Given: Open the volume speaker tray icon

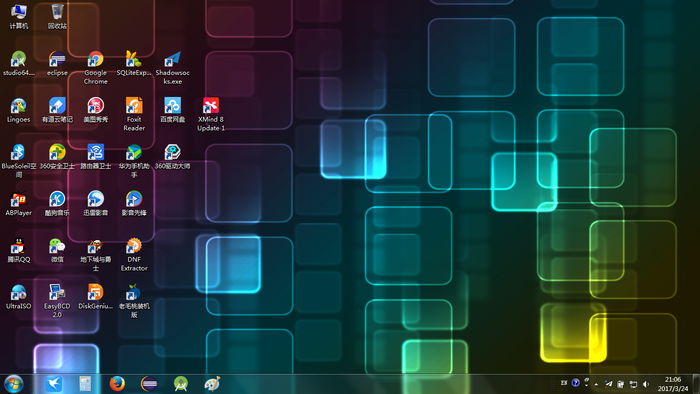Looking at the screenshot, I should click(646, 384).
